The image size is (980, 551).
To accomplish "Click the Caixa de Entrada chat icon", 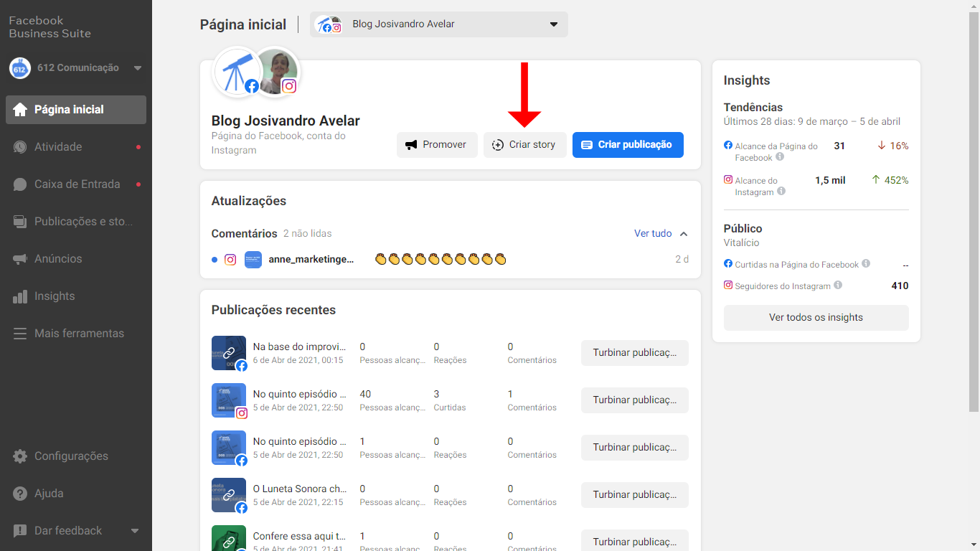I will [x=20, y=184].
